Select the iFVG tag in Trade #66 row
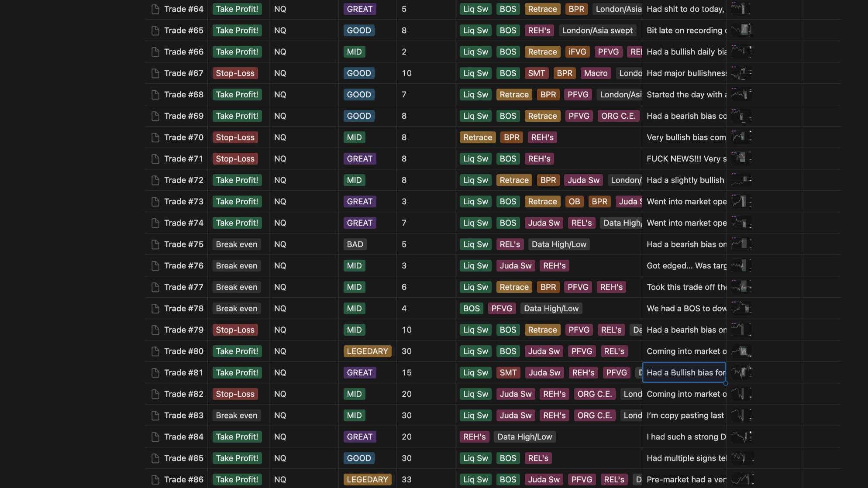Screen dimensions: 868x488 coord(577,52)
